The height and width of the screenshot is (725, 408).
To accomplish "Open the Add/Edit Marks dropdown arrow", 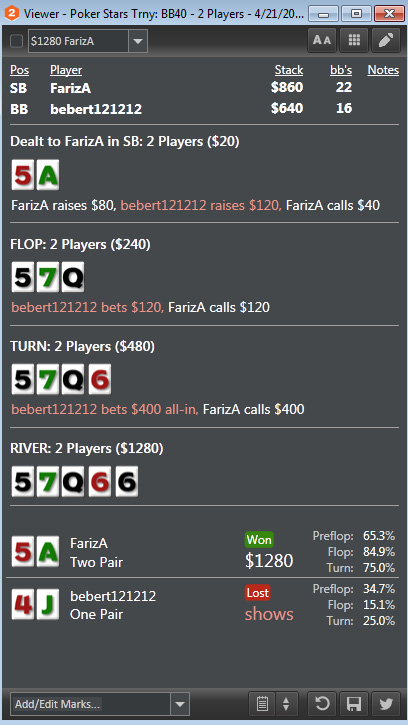I will [180, 704].
